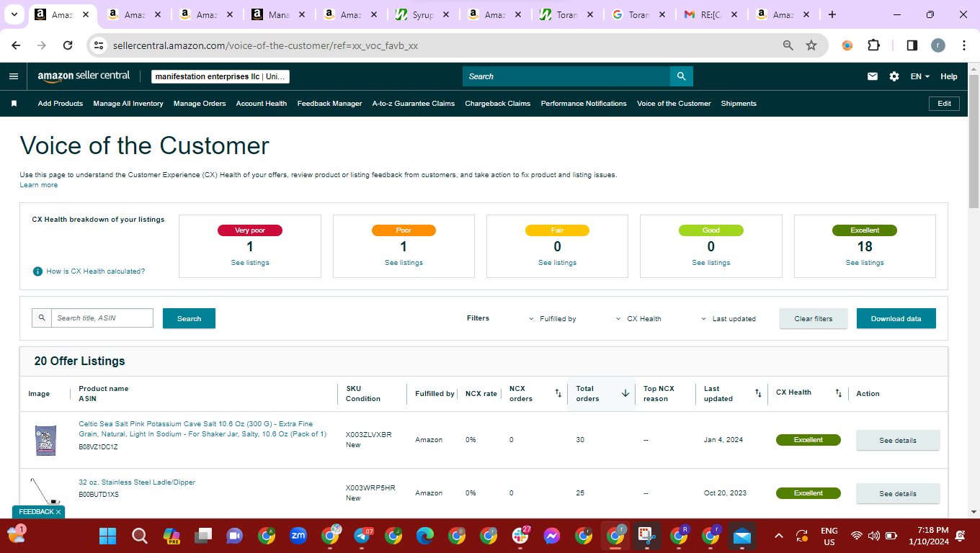Screen dimensions: 980x553
Task: Open Manage All Inventory menu item
Action: (x=128, y=104)
